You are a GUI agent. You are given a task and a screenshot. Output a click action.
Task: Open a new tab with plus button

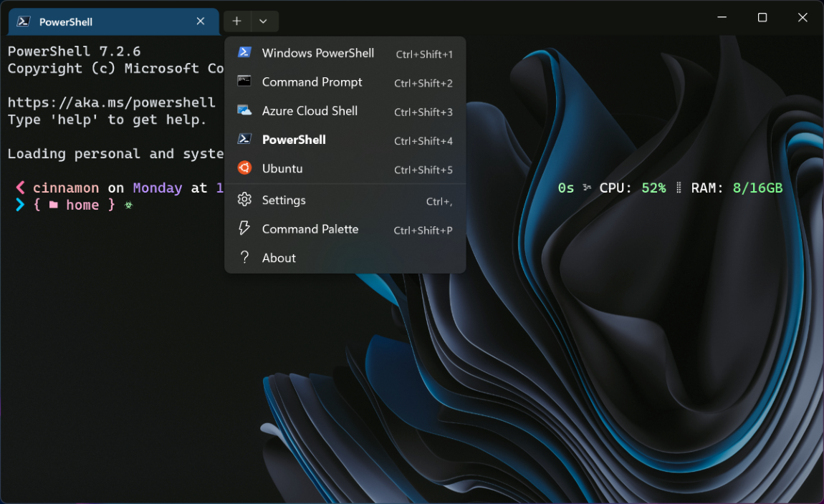[237, 21]
